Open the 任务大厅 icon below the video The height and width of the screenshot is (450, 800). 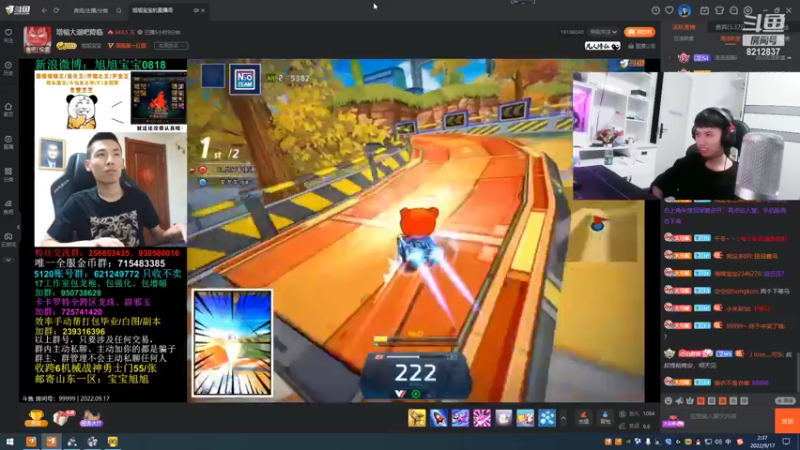pyautogui.click(x=91, y=418)
